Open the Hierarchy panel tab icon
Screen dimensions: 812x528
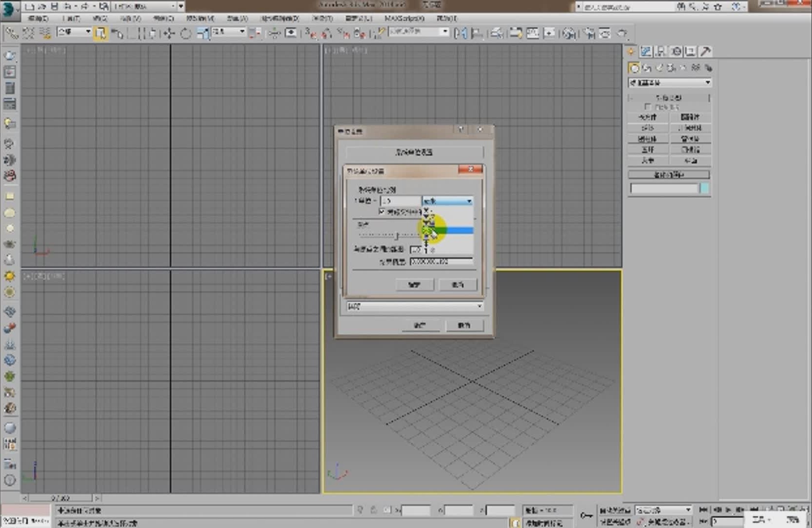pyautogui.click(x=661, y=51)
